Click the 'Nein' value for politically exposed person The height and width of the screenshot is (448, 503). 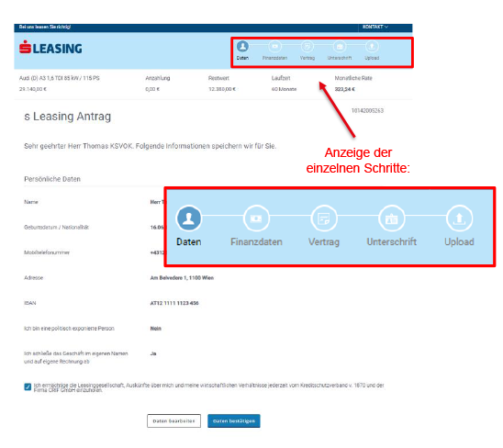(156, 329)
